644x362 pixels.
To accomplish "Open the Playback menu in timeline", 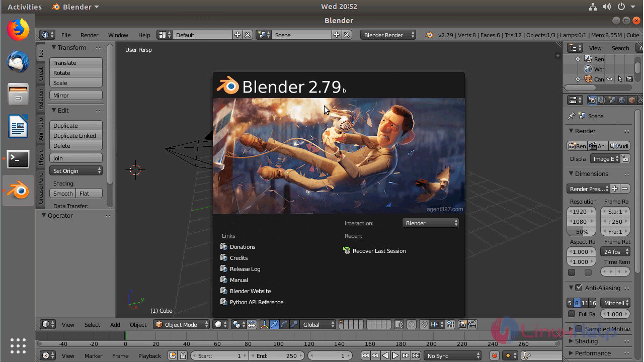I will (x=149, y=355).
